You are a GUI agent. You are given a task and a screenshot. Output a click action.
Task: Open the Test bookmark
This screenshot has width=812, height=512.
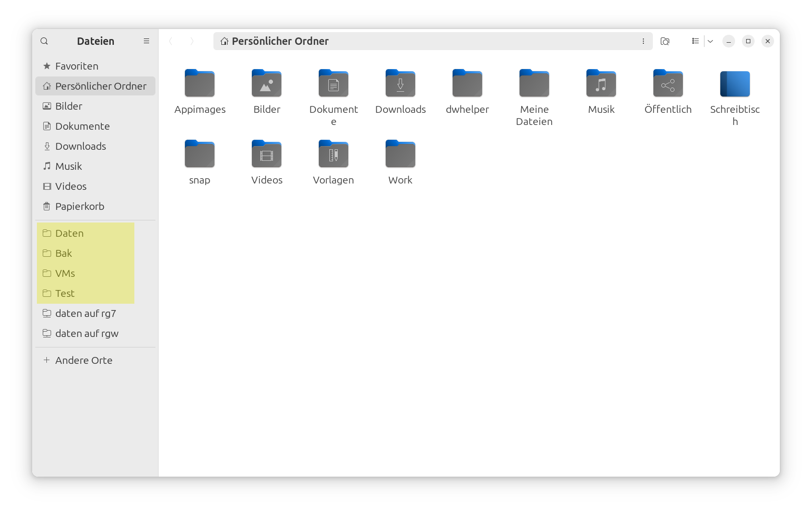95,293
